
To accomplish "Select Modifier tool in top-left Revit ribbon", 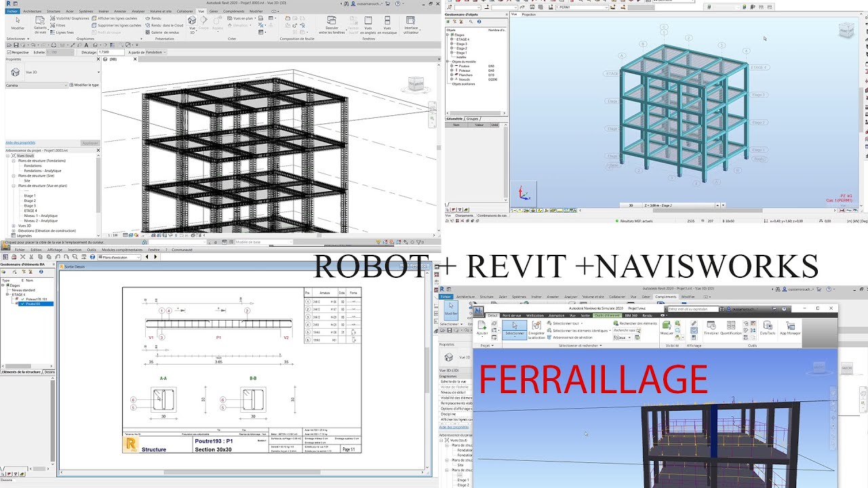I will [18, 24].
